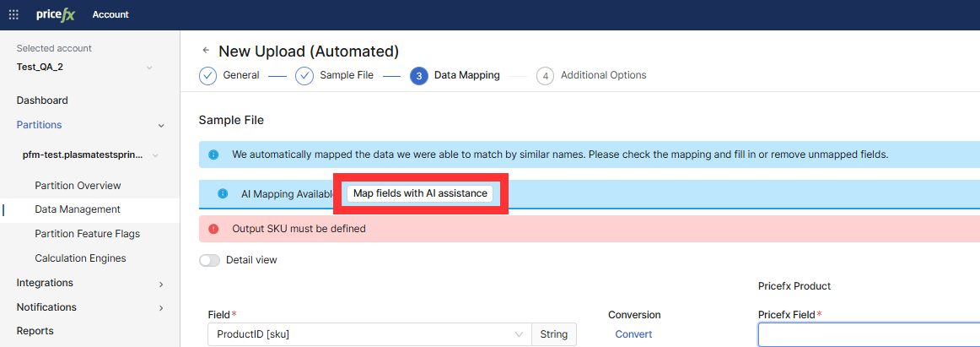
Task: Click the Pricefx Field input box
Action: [x=869, y=334]
